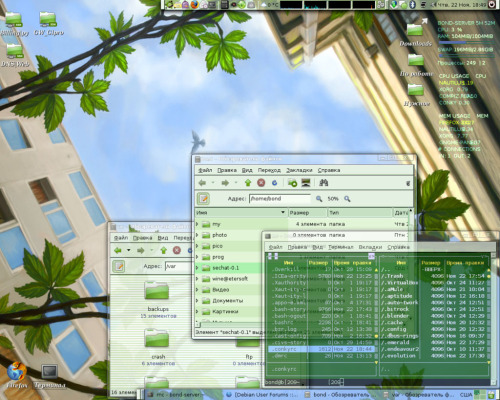Image resolution: width=500 pixels, height=400 pixels.
Task: Click power button at top panel end
Action: click(x=492, y=4)
